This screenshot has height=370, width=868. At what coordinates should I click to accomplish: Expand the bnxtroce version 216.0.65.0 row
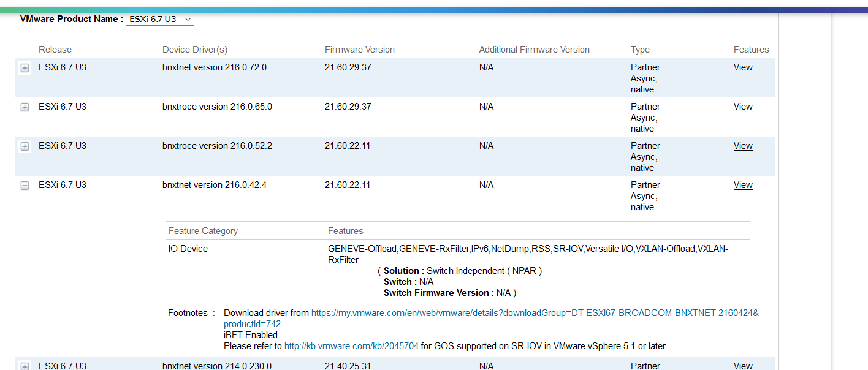tap(25, 107)
